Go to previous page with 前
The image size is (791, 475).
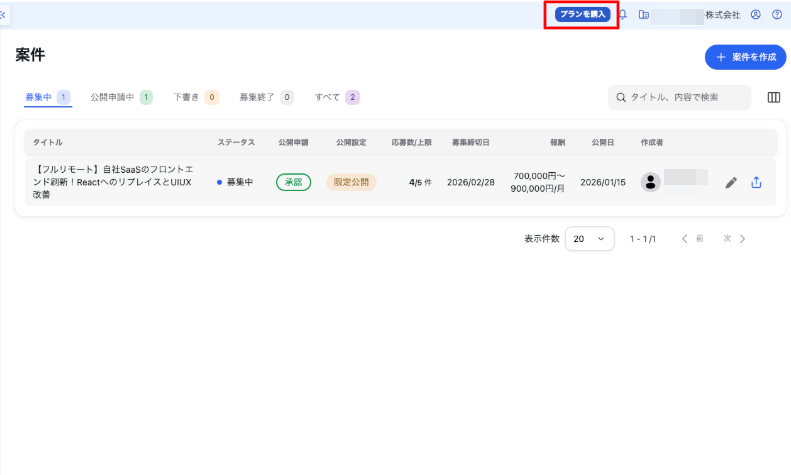pyautogui.click(x=693, y=239)
